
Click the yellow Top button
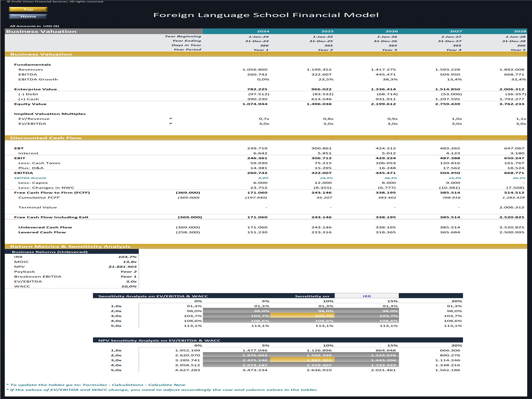tap(28, 9)
